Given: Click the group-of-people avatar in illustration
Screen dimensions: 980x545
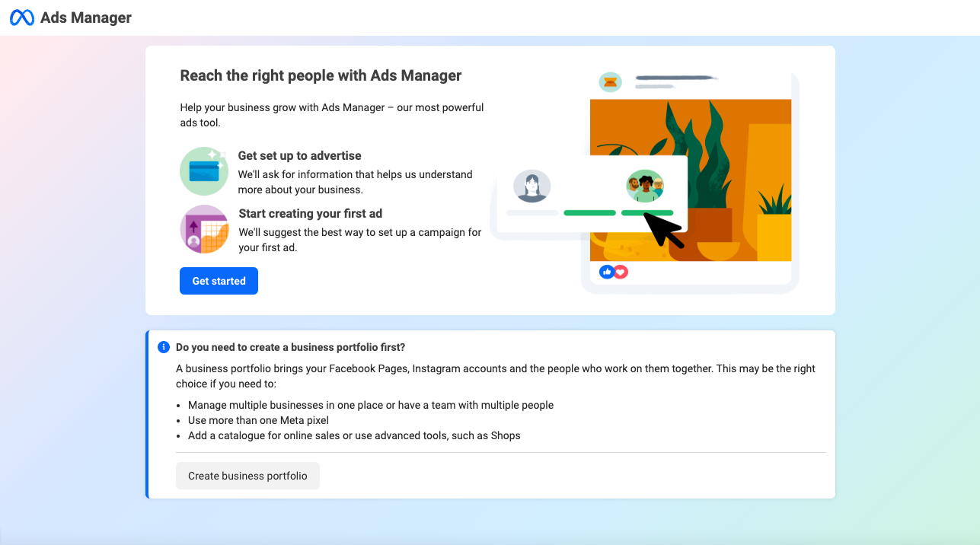Looking at the screenshot, I should tap(645, 186).
